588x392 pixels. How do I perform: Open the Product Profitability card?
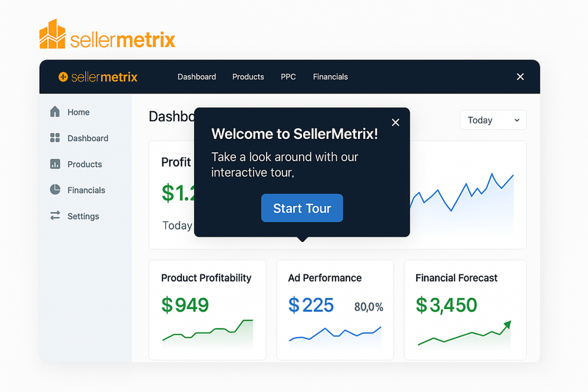tap(207, 310)
